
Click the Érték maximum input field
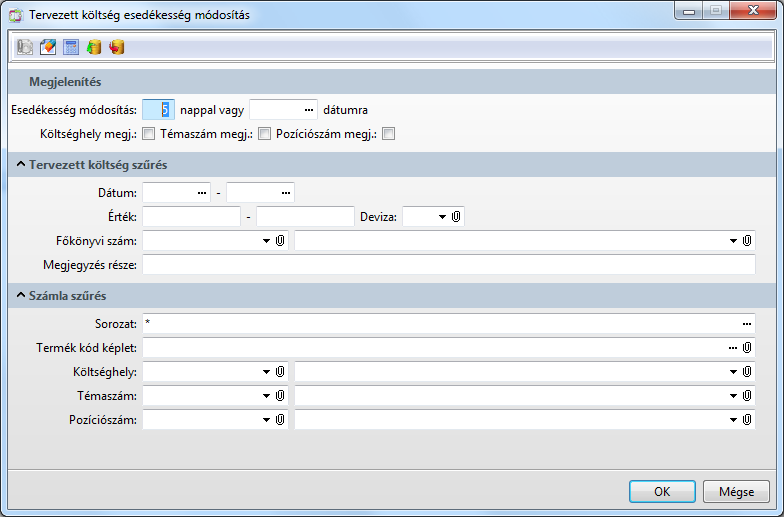(x=305, y=216)
